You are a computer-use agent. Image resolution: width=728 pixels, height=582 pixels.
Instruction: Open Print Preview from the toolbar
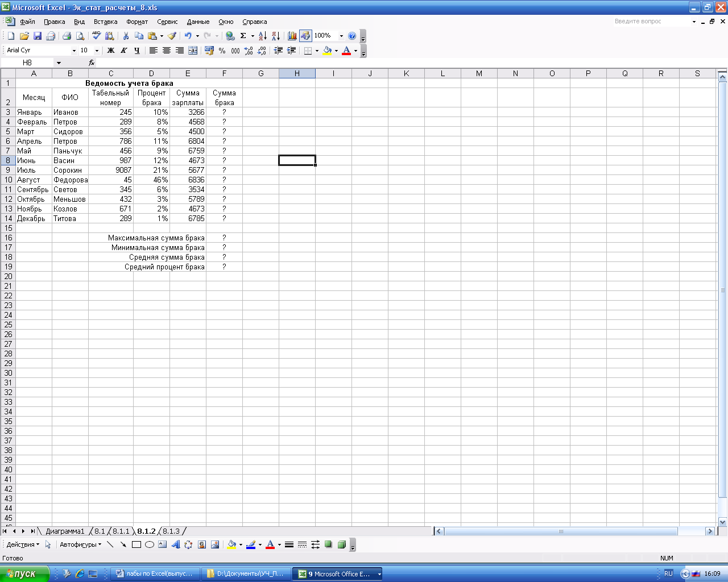(x=80, y=36)
